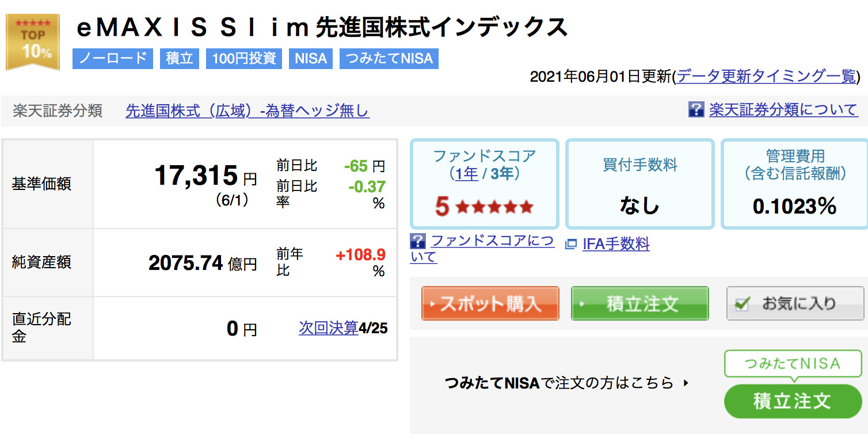Open 先進国株式（広域）-為替ヘッジ無し category link
This screenshot has height=434, width=868.
248,111
